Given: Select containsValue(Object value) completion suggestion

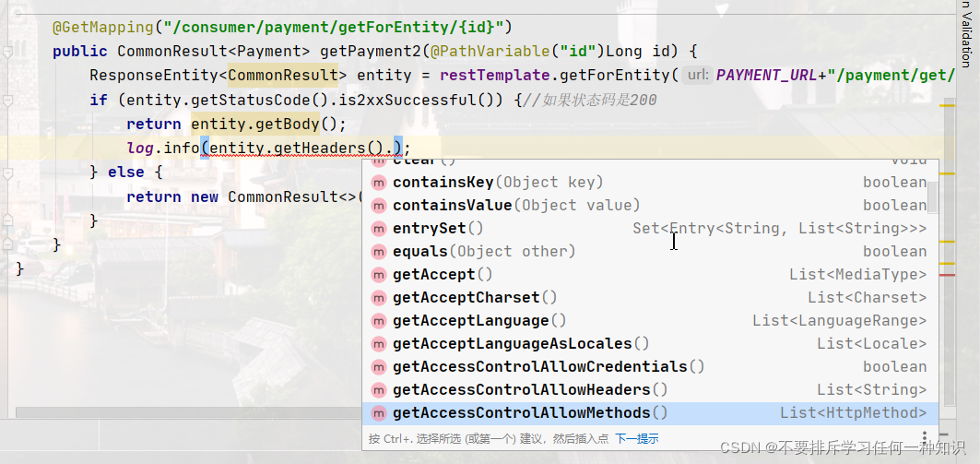Looking at the screenshot, I should pyautogui.click(x=650, y=206).
